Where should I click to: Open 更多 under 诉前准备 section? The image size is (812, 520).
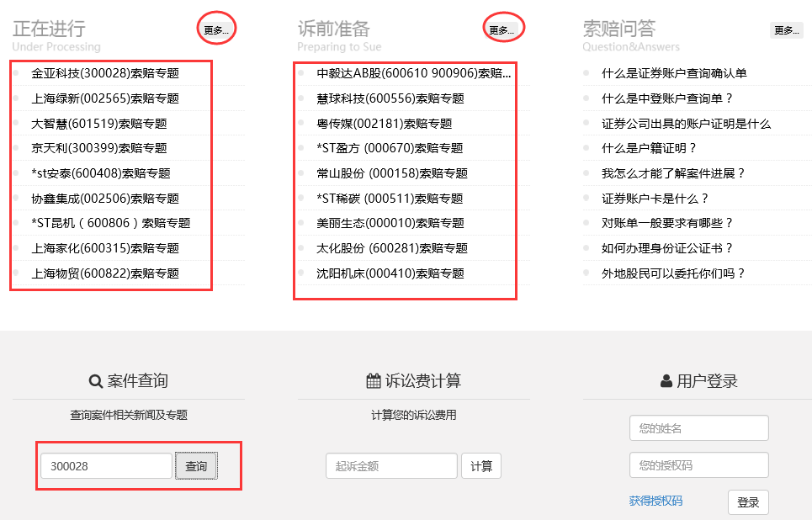click(x=502, y=30)
